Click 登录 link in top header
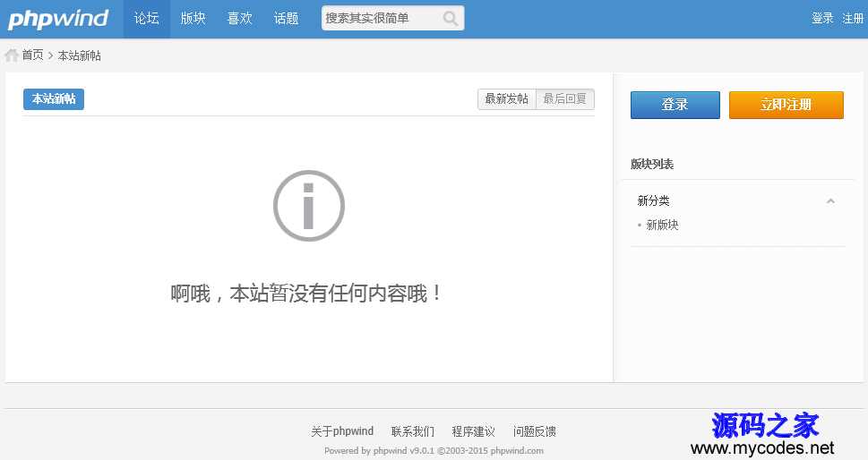This screenshot has width=868, height=460. point(822,18)
